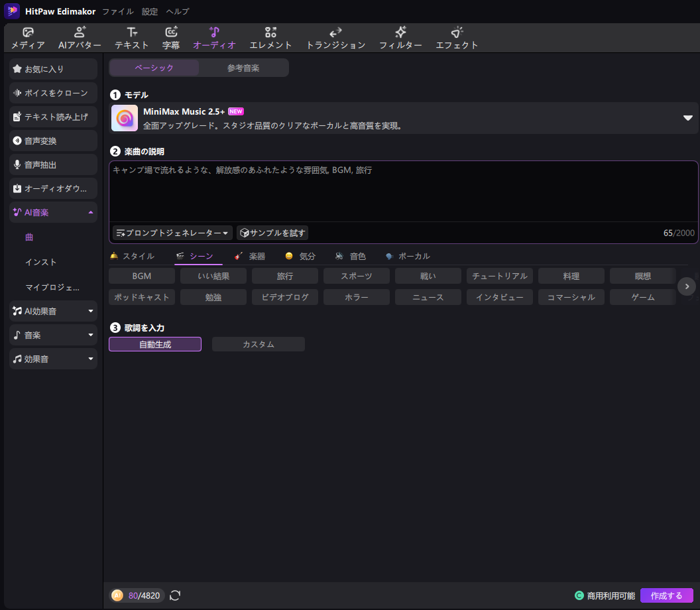Viewport: 700px width, 610px height.
Task: Open the トランジション toolbar panel
Action: click(335, 38)
